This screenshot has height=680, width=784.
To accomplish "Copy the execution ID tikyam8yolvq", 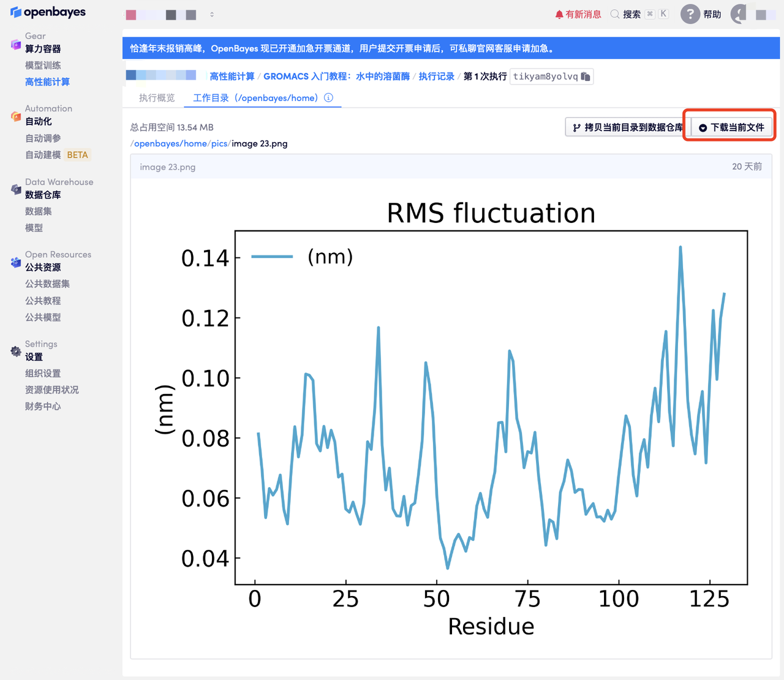I will 586,77.
